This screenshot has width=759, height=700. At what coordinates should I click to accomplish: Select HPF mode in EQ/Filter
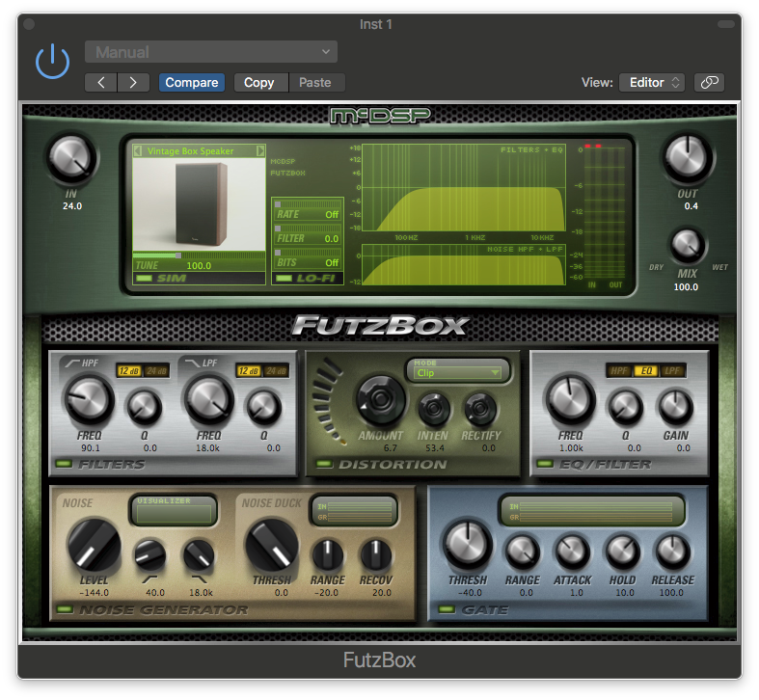coord(619,371)
